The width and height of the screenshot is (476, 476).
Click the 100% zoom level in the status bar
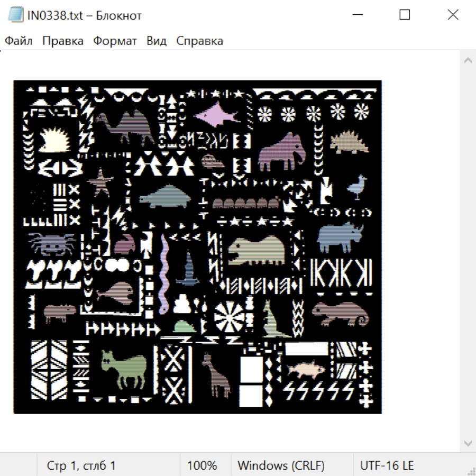[202, 465]
